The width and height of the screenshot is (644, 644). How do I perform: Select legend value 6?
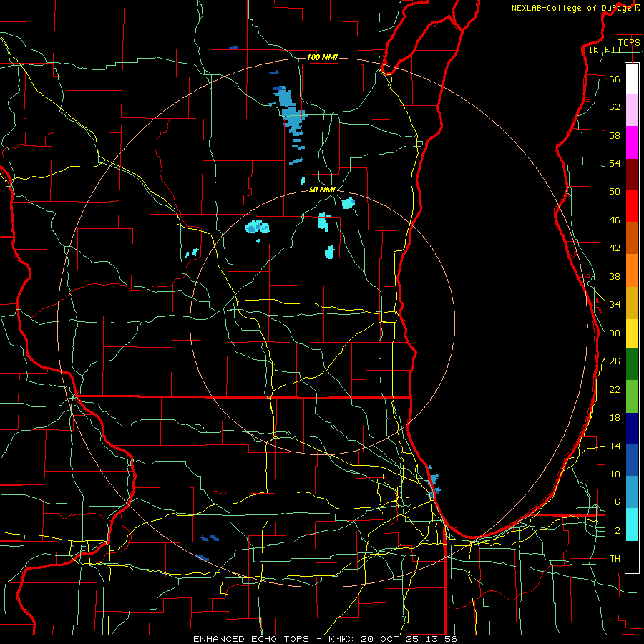click(617, 502)
